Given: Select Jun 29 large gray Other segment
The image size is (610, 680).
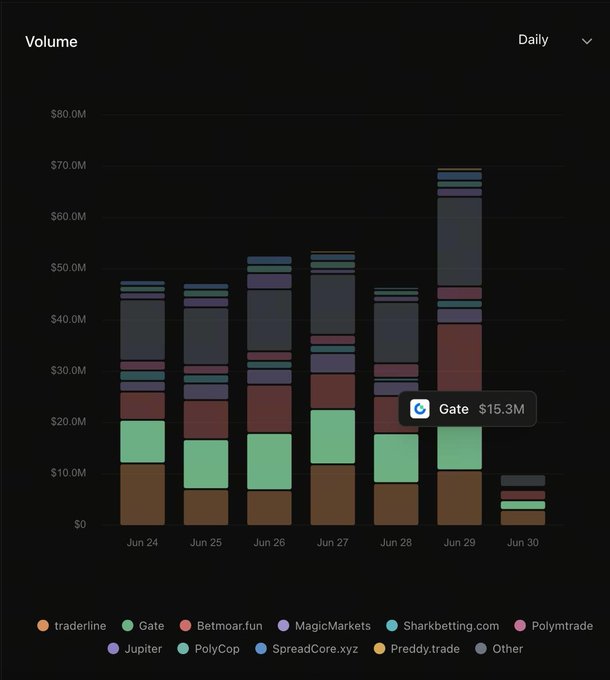Looking at the screenshot, I should 460,242.
